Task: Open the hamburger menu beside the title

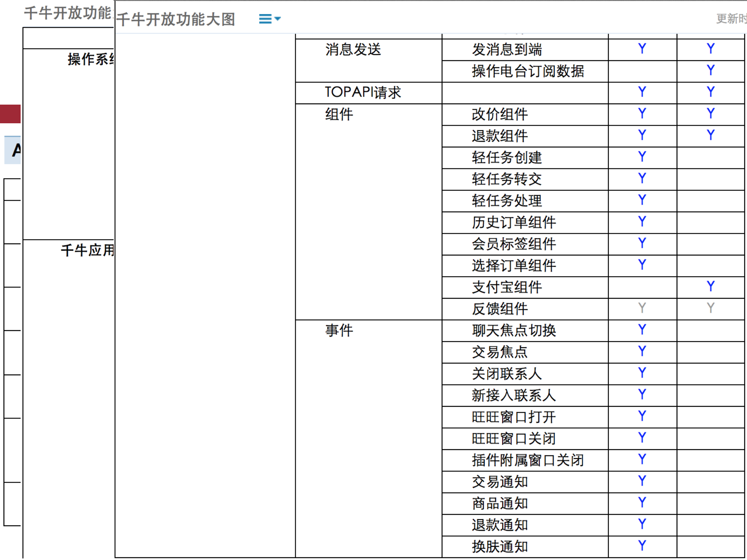Action: 265,18
